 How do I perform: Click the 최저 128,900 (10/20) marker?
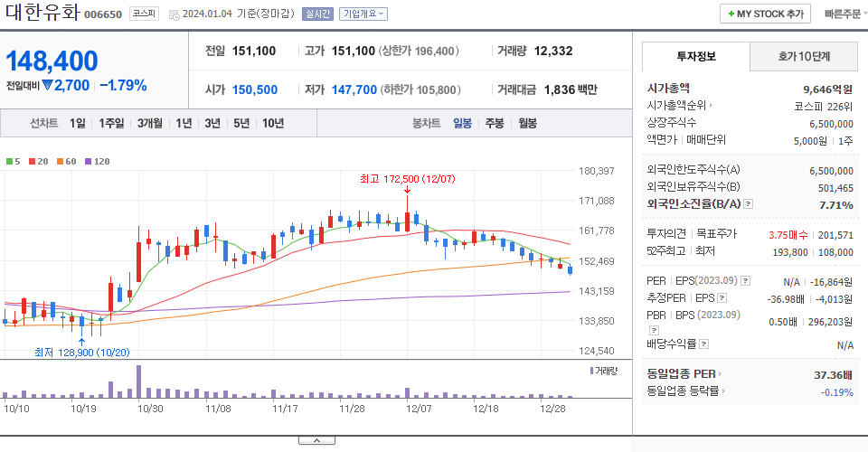tap(82, 353)
